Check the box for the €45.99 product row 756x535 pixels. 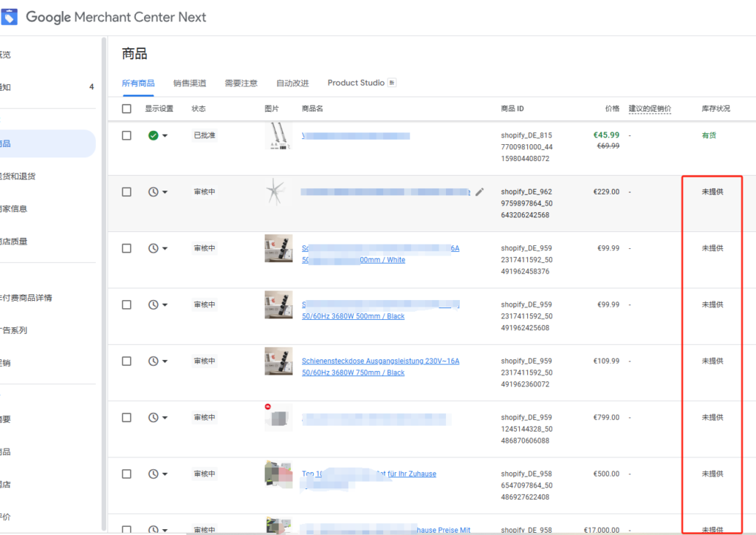click(126, 136)
